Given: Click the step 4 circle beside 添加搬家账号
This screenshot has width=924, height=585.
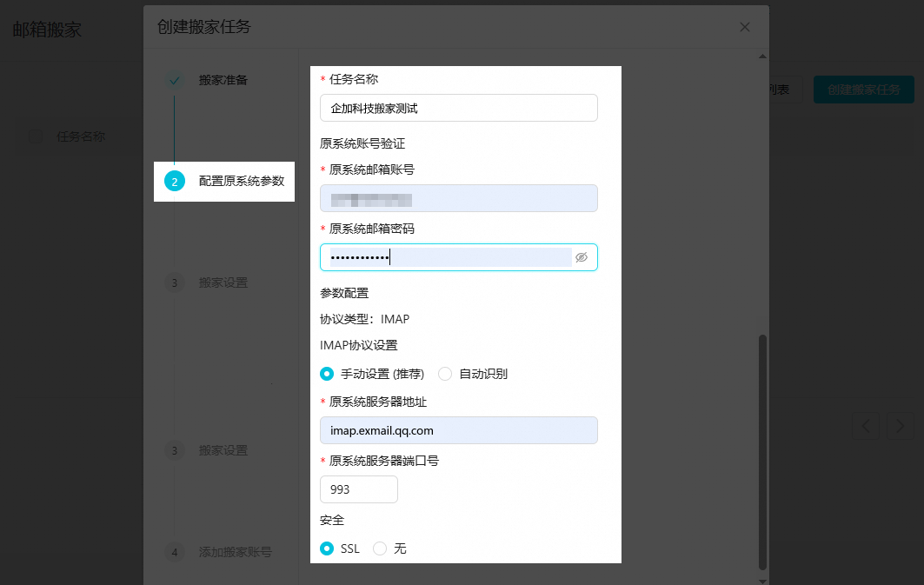Looking at the screenshot, I should pyautogui.click(x=174, y=552).
